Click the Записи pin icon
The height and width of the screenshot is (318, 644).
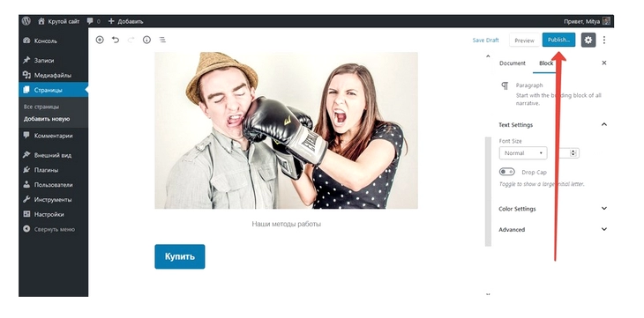(x=26, y=60)
